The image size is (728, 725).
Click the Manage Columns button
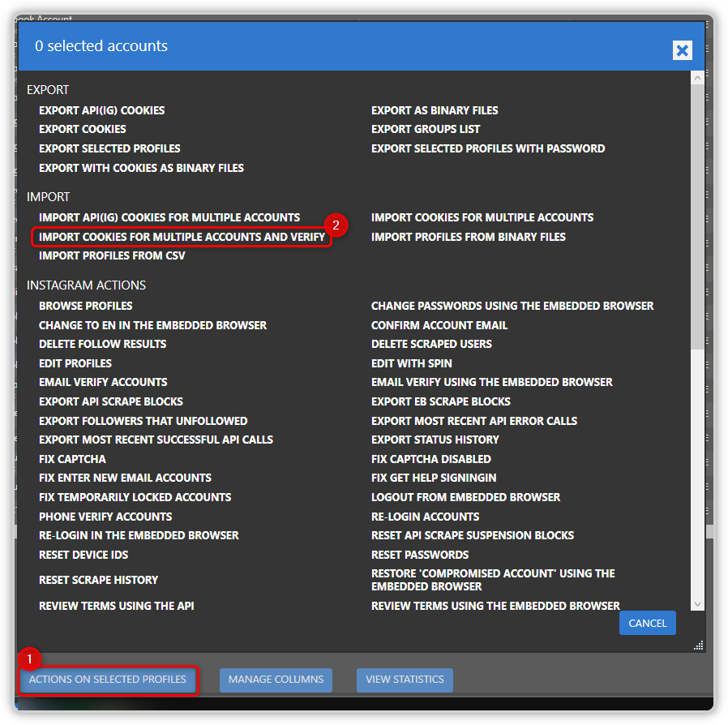(276, 680)
